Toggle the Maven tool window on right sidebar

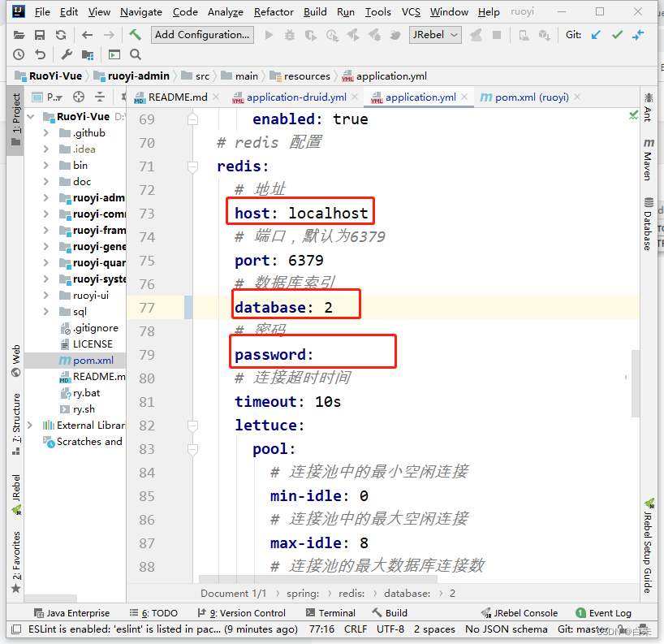pos(648,160)
